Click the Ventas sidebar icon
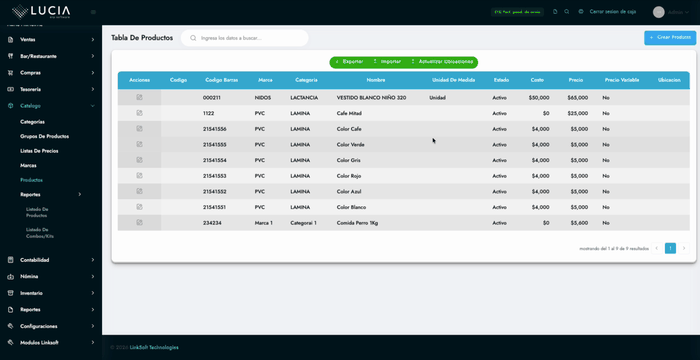This screenshot has height=360, width=700. (x=11, y=40)
